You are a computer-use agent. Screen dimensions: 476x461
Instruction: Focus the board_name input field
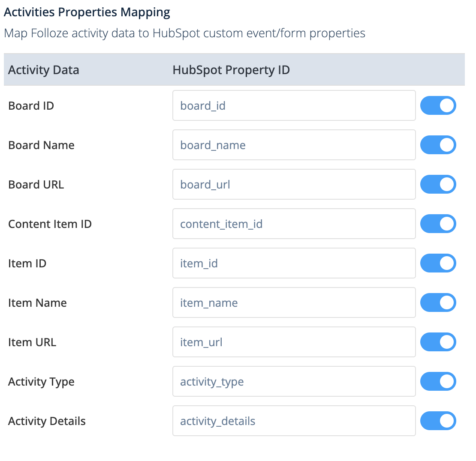[x=294, y=145]
